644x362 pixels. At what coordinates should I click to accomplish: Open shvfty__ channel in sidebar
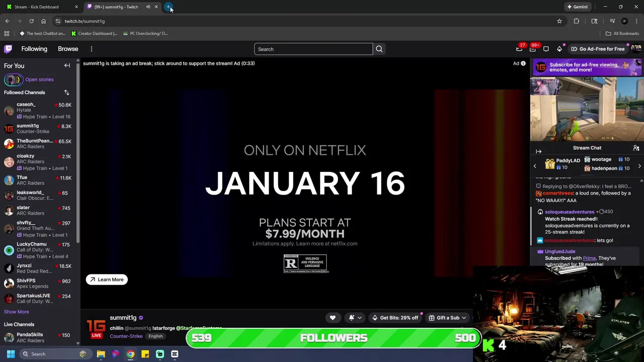point(39,229)
